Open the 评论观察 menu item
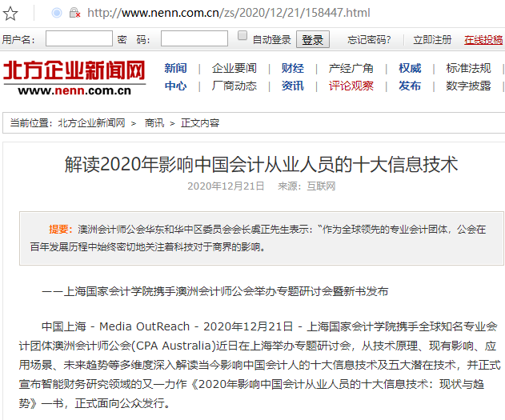The height and width of the screenshot is (420, 505). pyautogui.click(x=351, y=86)
